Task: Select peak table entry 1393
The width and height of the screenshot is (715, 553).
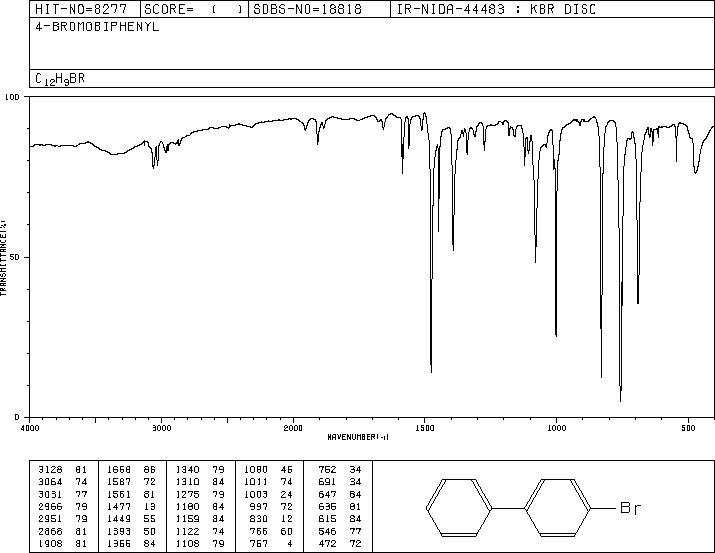Action: 119,531
